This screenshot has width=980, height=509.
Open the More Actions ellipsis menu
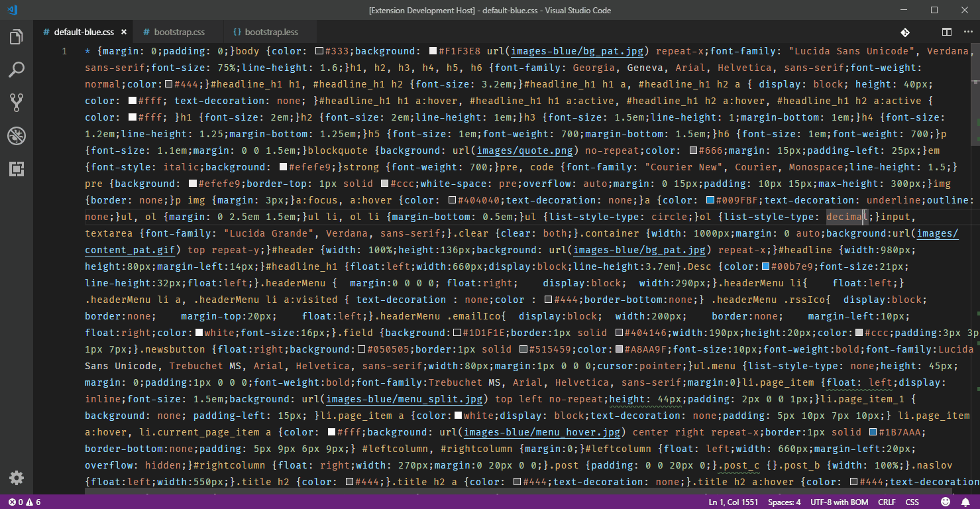pos(967,32)
